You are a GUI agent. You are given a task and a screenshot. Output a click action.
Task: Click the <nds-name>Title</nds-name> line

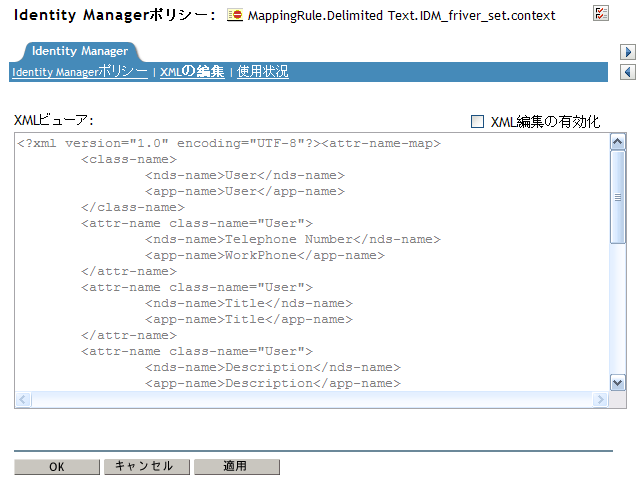pos(249,304)
